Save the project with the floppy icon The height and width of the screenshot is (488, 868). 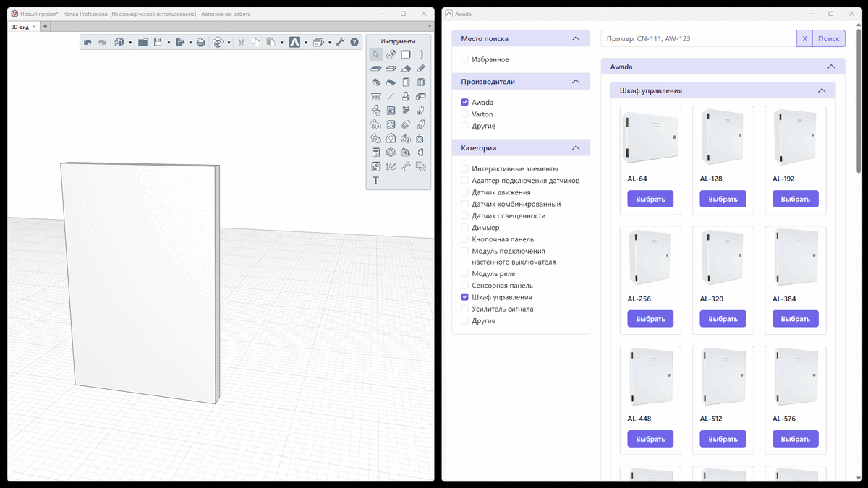158,43
